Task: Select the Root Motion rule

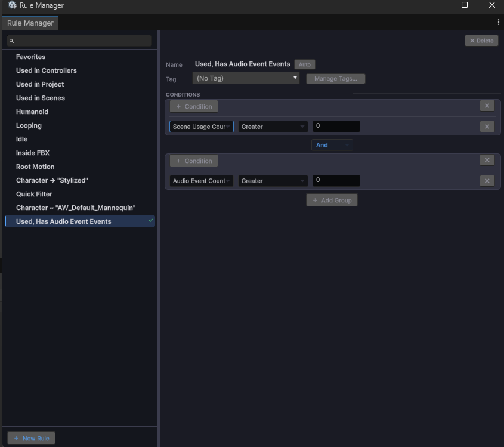Action: pyautogui.click(x=80, y=167)
